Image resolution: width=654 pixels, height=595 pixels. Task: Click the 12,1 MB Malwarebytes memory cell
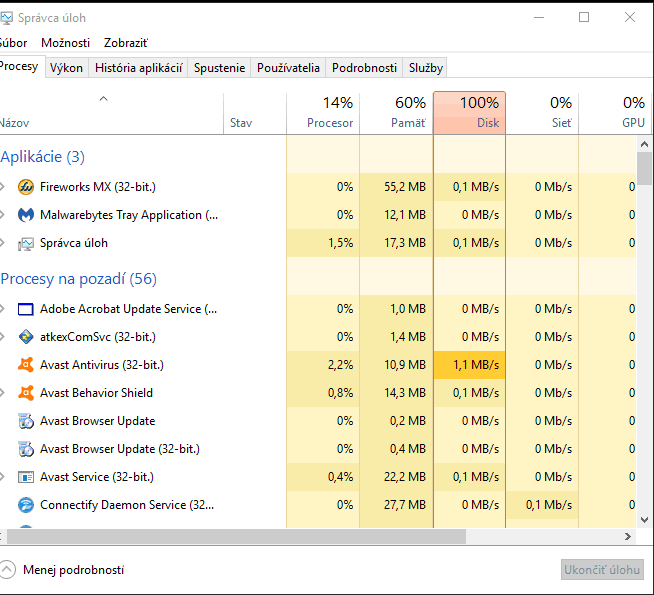[x=396, y=215]
